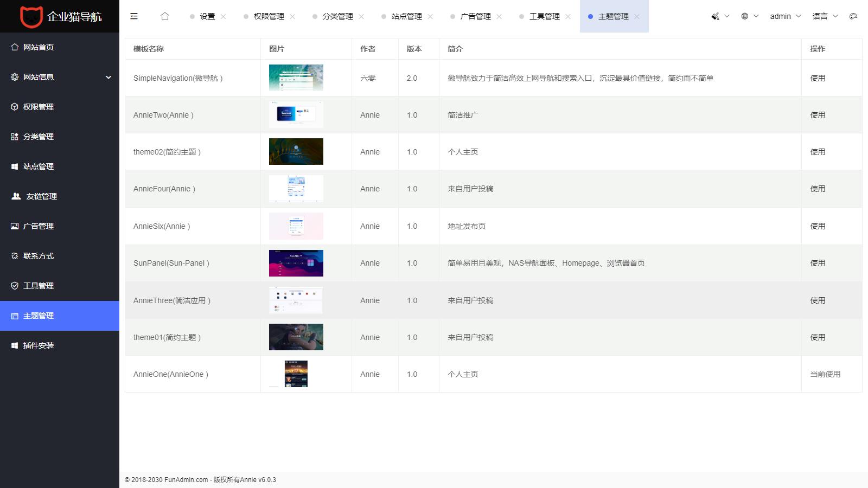Screen dimensions: 868x488
Task: Click 使用 for the SimpleNavigation template
Action: click(x=818, y=78)
